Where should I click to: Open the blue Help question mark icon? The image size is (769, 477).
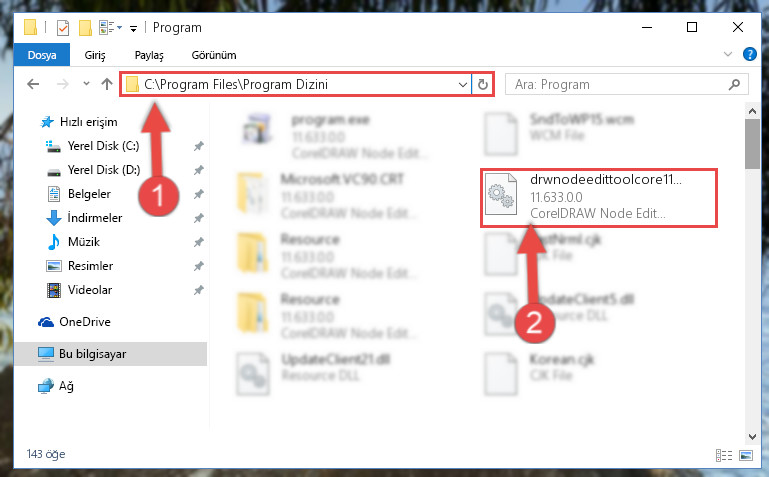tap(749, 54)
